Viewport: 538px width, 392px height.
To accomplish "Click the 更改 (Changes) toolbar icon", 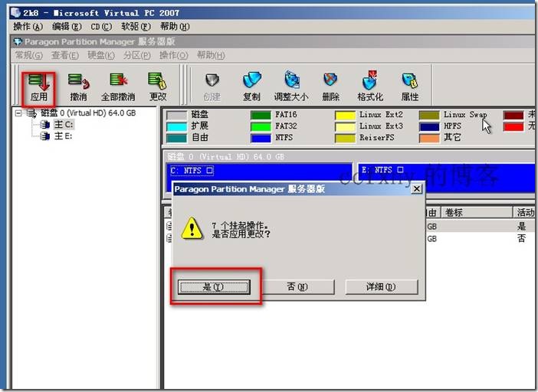I will pos(157,80).
